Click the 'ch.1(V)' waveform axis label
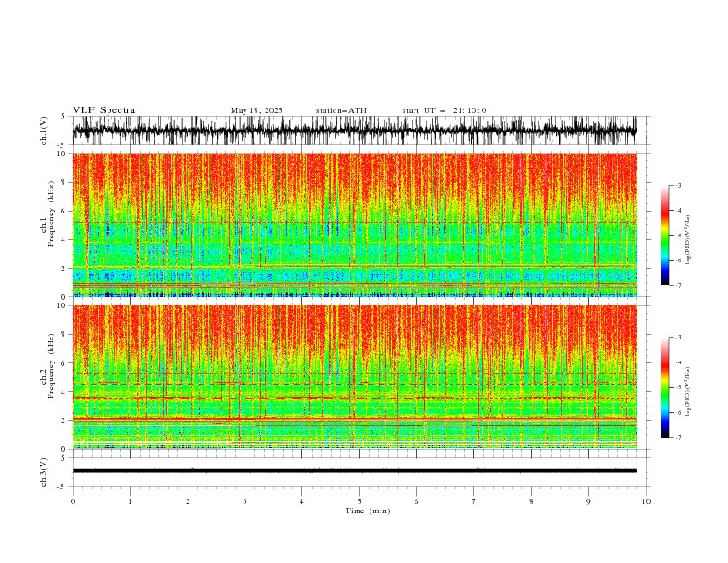The image size is (728, 563). pyautogui.click(x=44, y=131)
